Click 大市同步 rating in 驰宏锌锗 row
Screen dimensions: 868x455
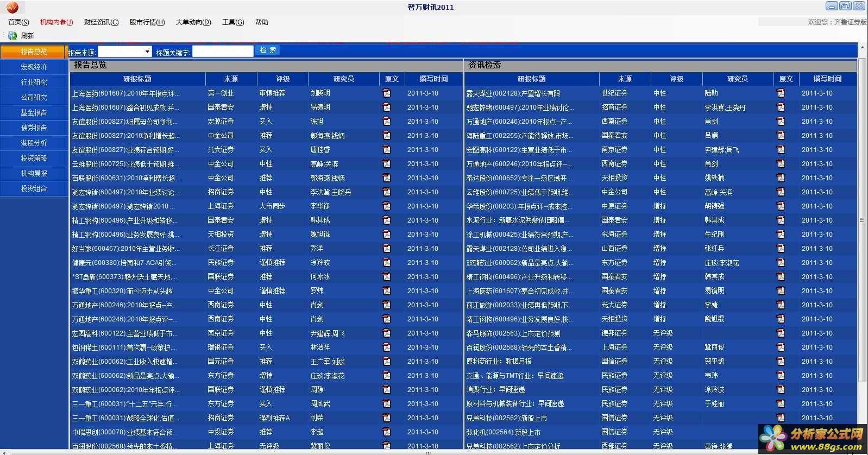[272, 206]
